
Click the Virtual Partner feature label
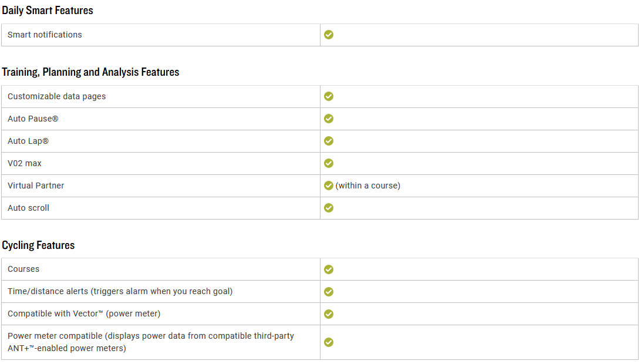coord(36,186)
